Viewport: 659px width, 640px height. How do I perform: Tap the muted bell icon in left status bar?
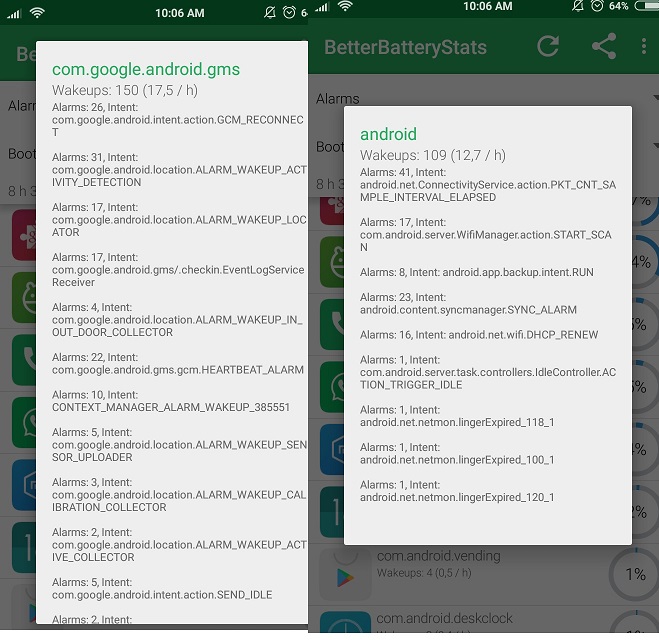click(270, 13)
